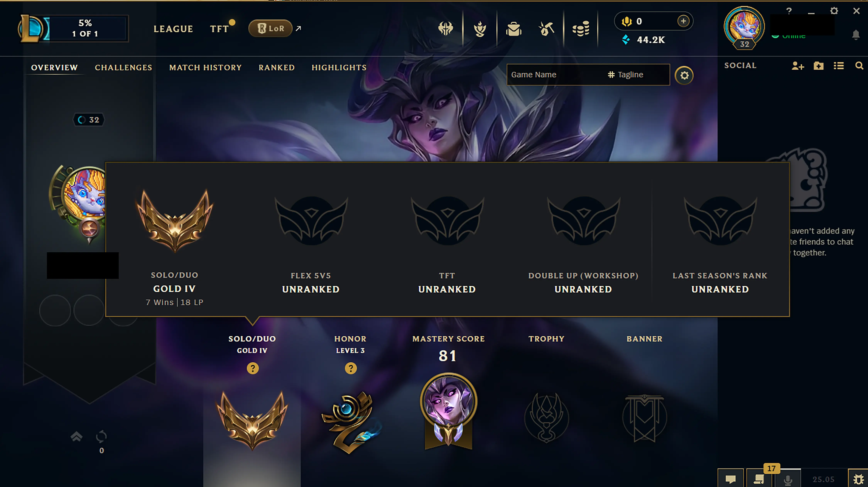Click the plus button to purchase RP
Image resolution: width=868 pixels, height=487 pixels.
pos(683,21)
